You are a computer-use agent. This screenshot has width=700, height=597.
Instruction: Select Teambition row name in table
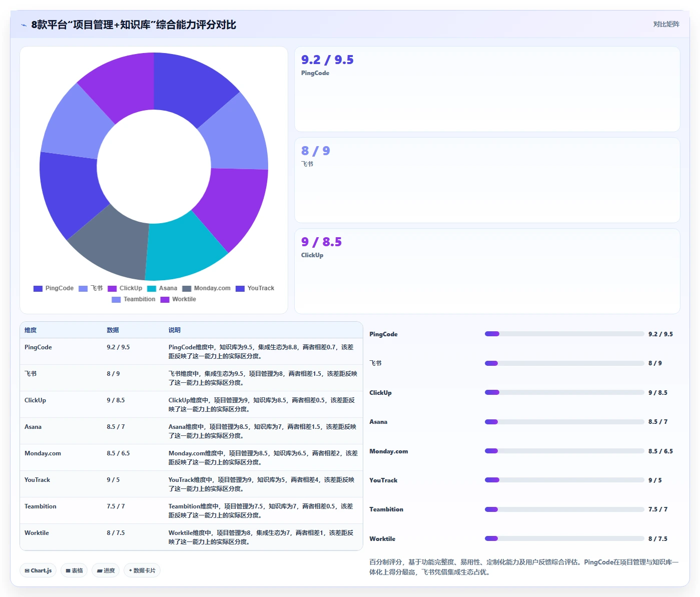pyautogui.click(x=41, y=506)
